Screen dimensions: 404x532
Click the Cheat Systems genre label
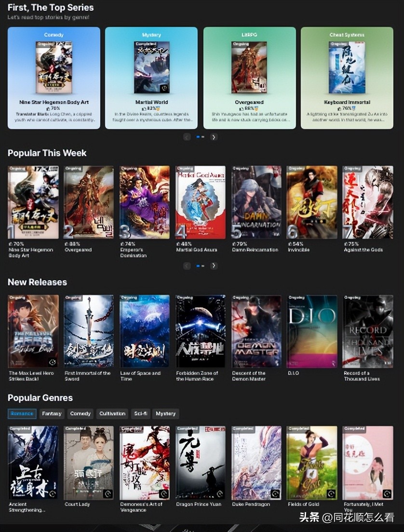pos(347,35)
